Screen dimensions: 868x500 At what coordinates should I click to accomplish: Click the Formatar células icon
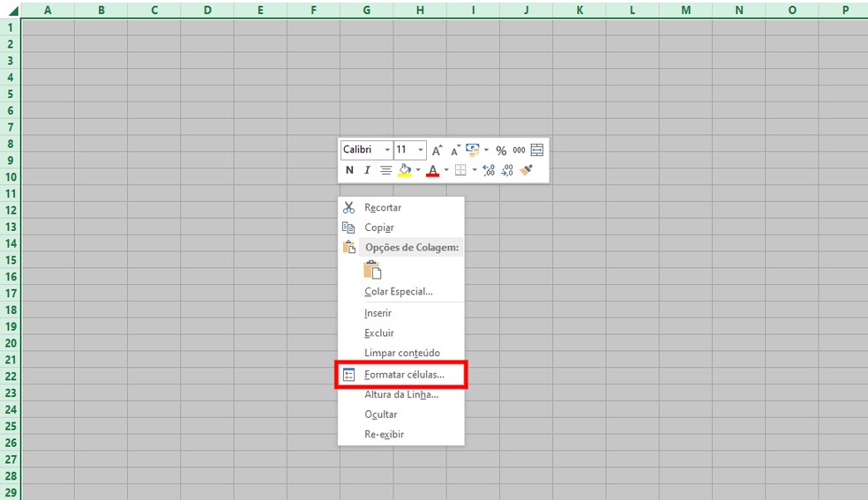click(x=348, y=375)
